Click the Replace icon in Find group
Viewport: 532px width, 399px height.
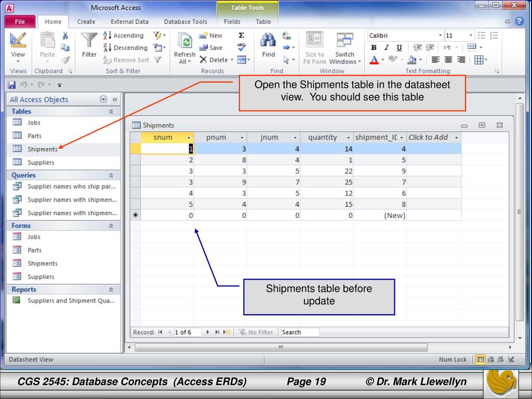point(286,36)
